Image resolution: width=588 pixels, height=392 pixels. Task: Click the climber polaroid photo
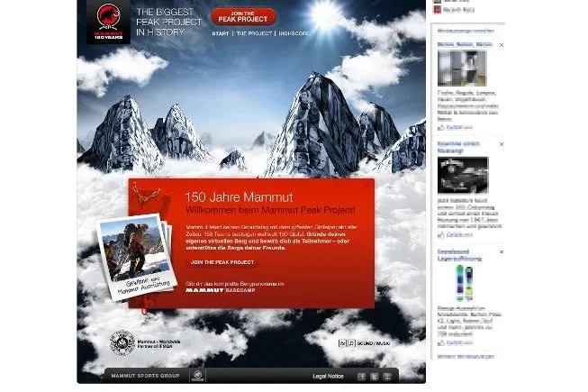click(136, 256)
